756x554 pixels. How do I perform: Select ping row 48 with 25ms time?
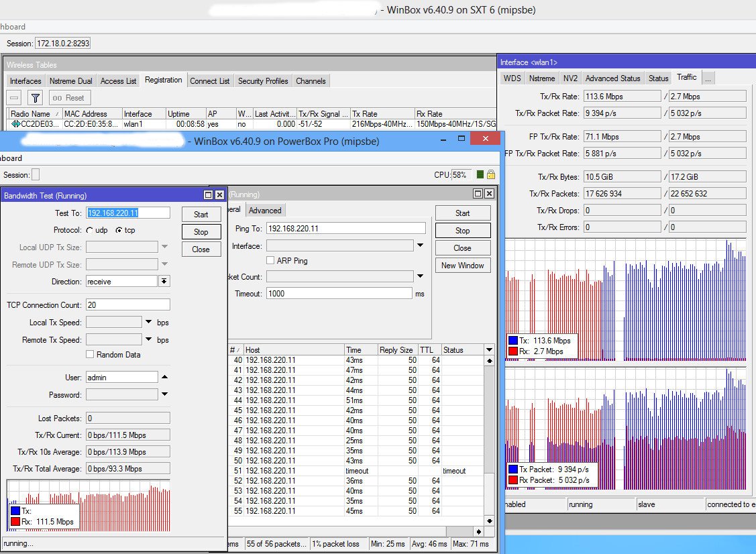coord(357,440)
